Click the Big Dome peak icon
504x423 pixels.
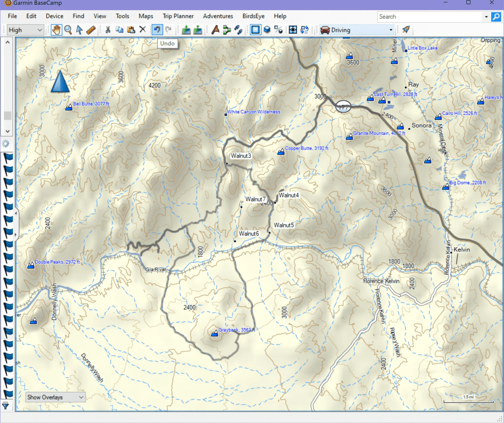[x=446, y=186]
